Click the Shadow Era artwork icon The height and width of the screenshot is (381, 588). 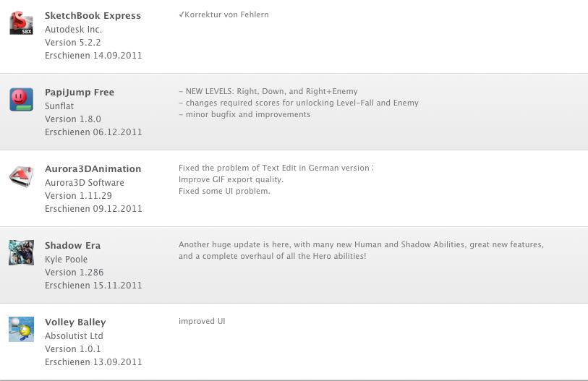tap(22, 253)
